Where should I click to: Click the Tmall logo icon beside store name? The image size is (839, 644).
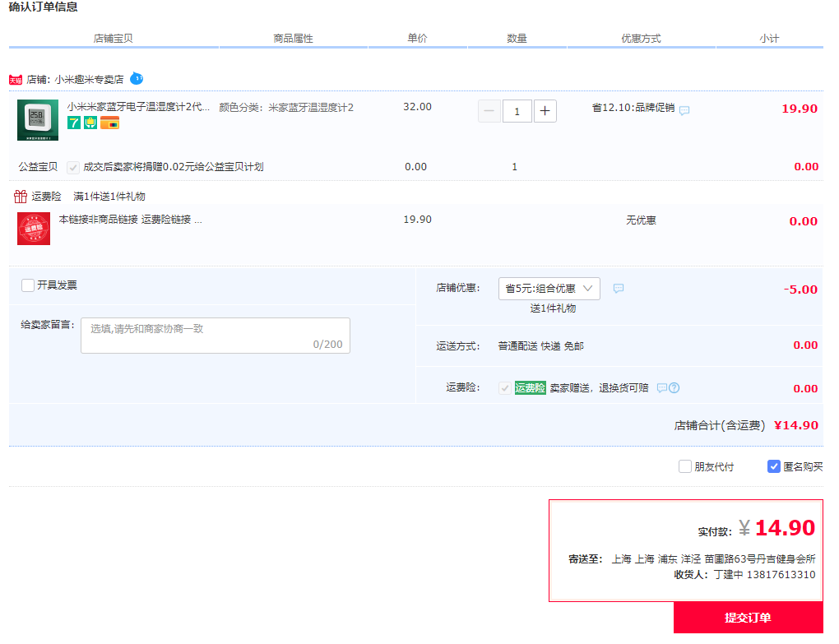coord(16,80)
